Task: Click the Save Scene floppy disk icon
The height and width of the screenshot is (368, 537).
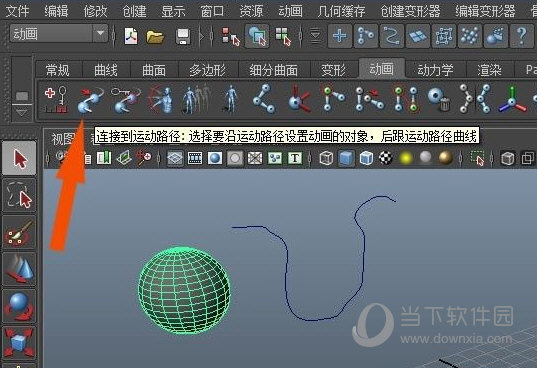Action: [183, 36]
